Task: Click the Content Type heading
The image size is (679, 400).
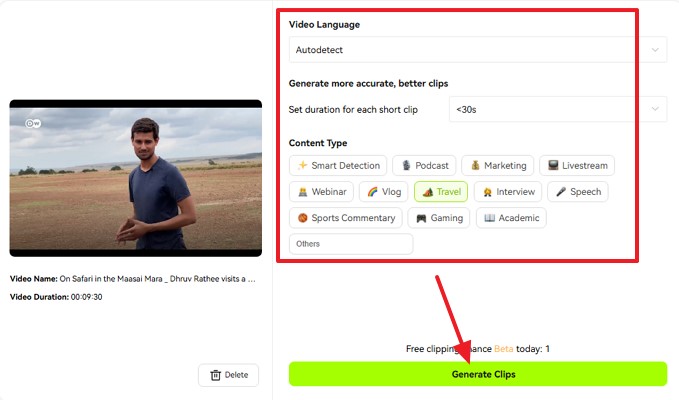Action: tap(318, 143)
